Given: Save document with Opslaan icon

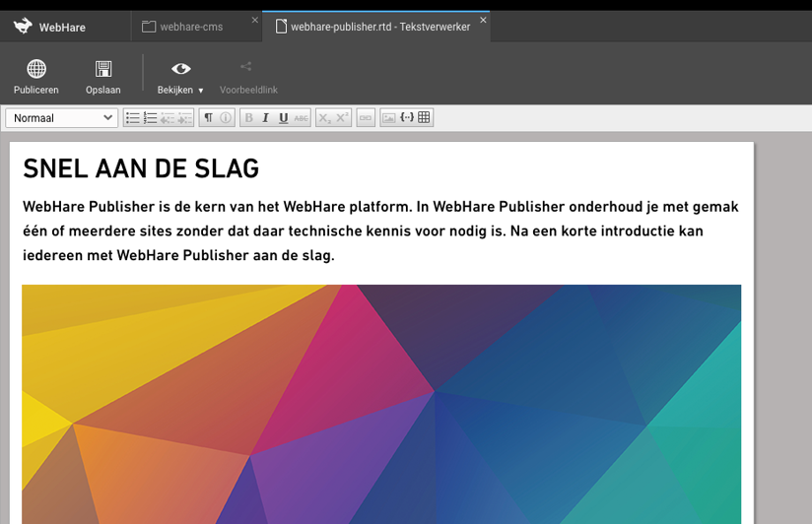Looking at the screenshot, I should tap(102, 69).
